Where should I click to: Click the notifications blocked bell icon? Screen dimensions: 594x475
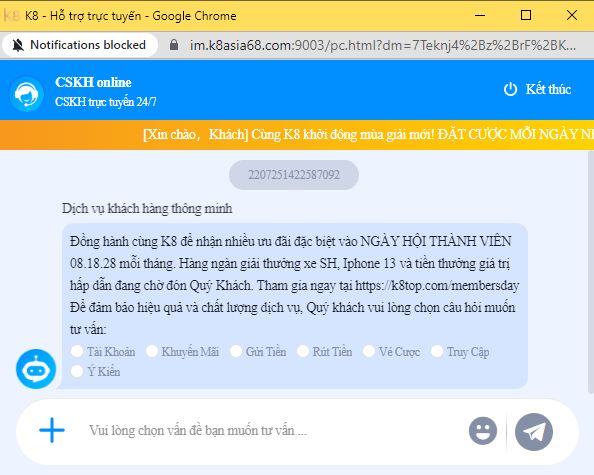17,45
